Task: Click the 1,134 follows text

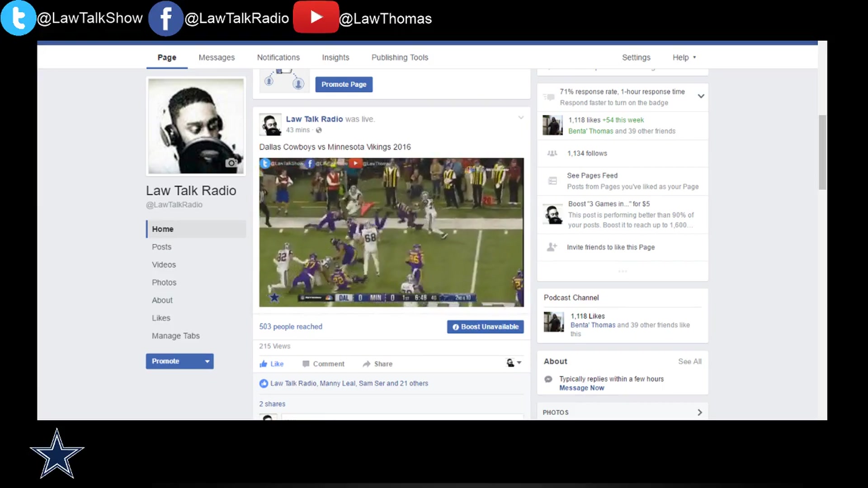Action: tap(587, 154)
